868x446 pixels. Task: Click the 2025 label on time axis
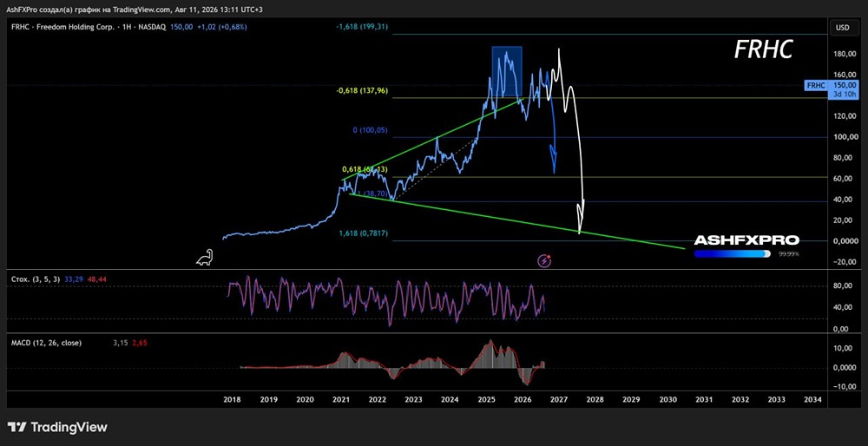pos(487,399)
